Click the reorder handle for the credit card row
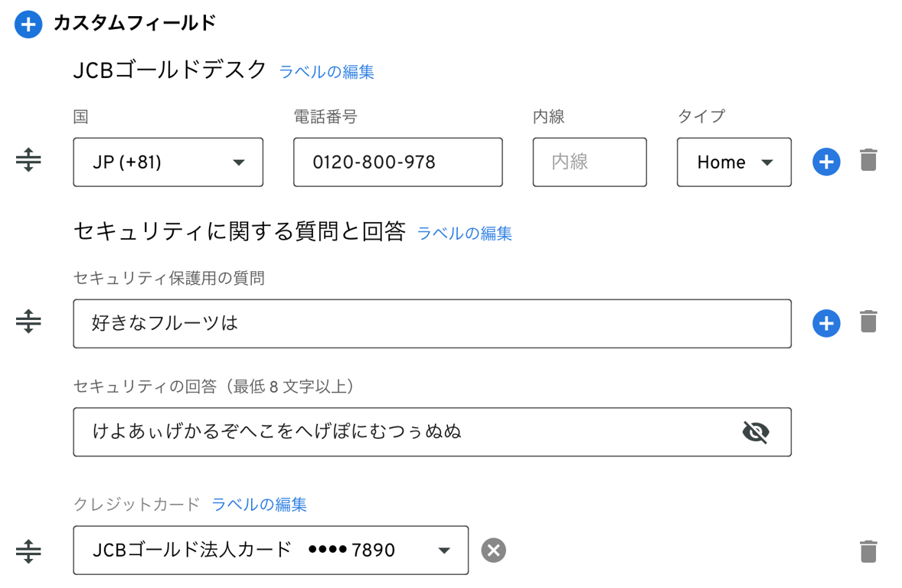902x588 pixels. point(28,550)
